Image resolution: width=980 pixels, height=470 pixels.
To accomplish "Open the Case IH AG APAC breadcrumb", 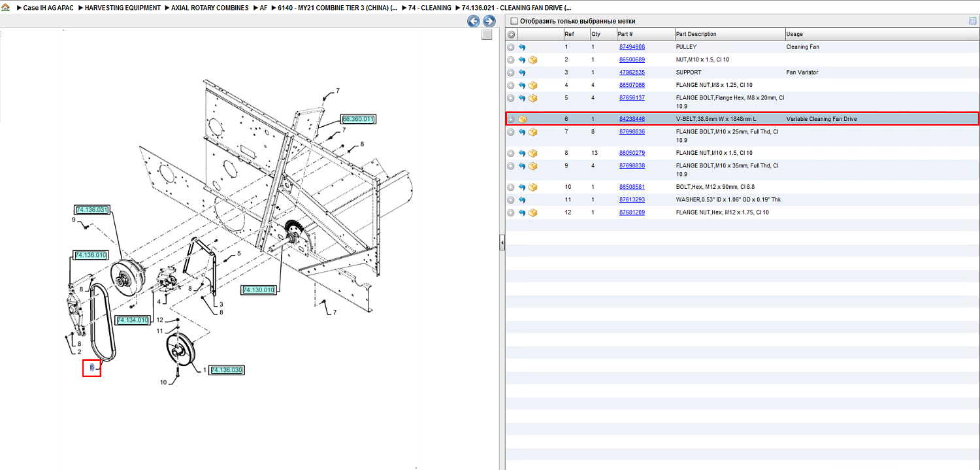I will point(48,8).
